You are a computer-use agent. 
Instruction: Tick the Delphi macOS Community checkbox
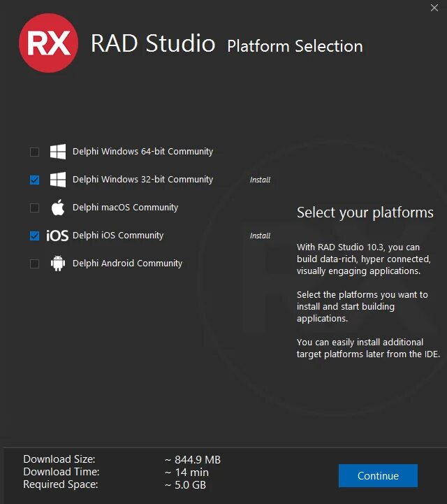(x=34, y=208)
